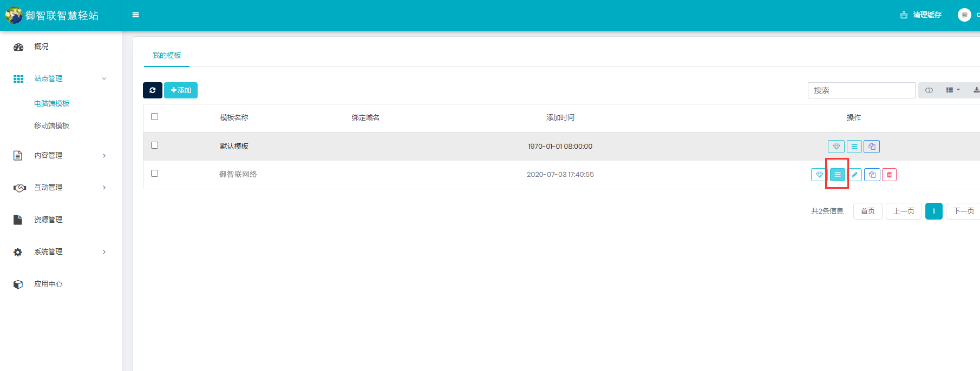Click the copy icon in 默认模板 row

872,147
